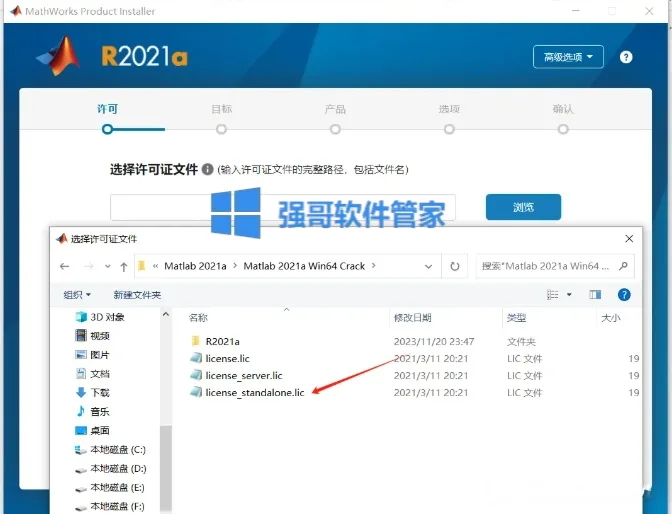Select 文档 in the navigation pane

coord(100,374)
